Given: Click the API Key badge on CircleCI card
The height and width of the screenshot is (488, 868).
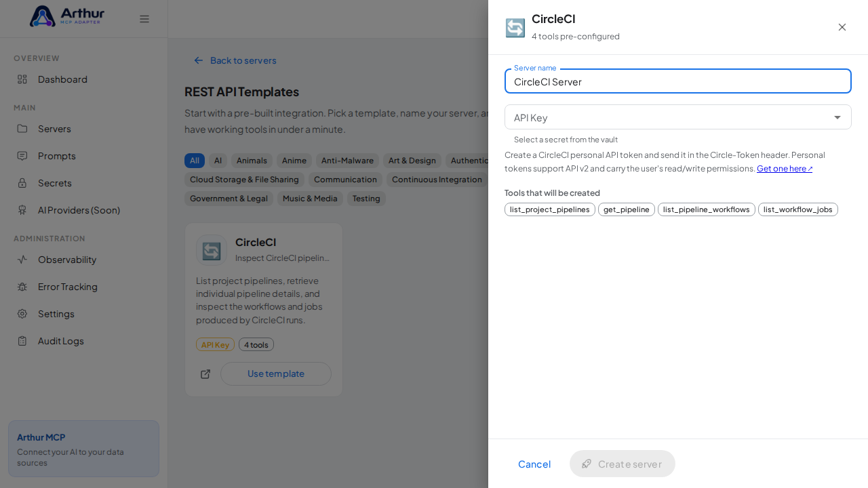Looking at the screenshot, I should click(x=215, y=344).
